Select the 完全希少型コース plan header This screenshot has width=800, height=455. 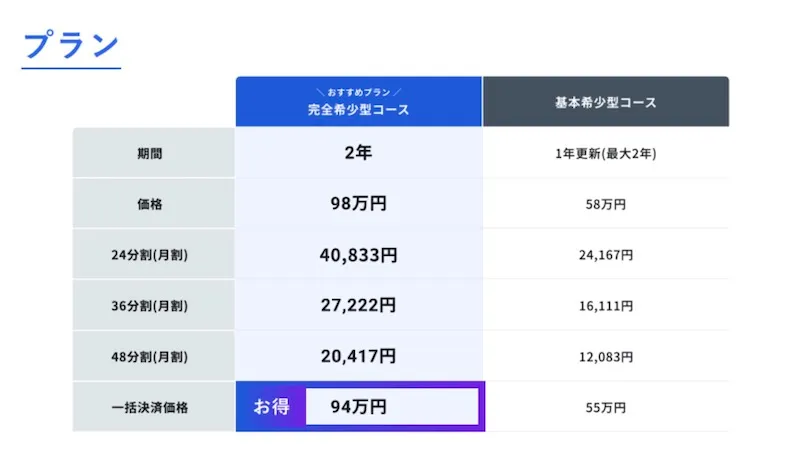point(358,103)
